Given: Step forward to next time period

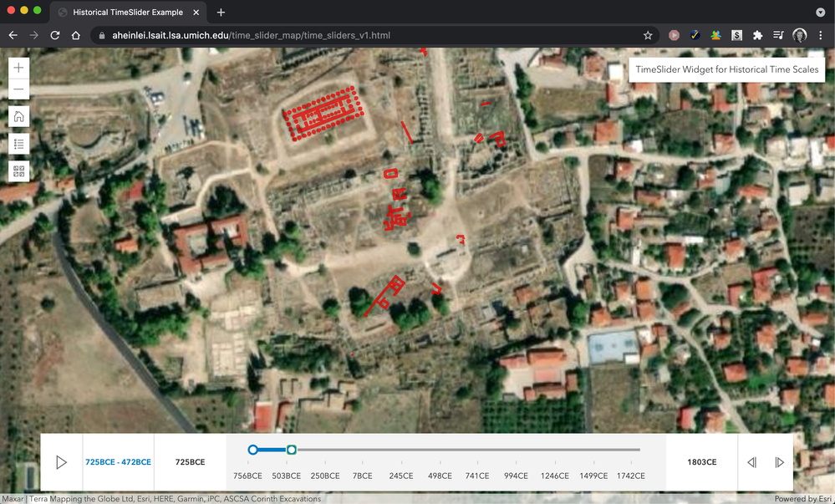Looking at the screenshot, I should (x=779, y=462).
